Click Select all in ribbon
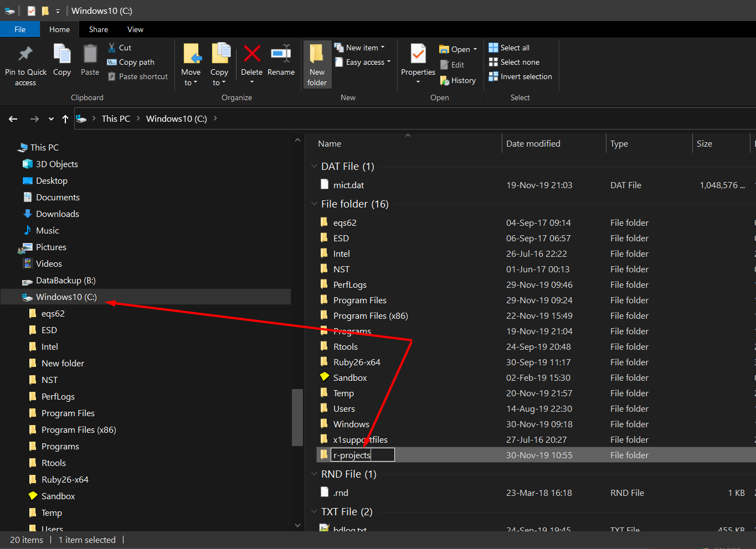This screenshot has width=756, height=549. 509,48
